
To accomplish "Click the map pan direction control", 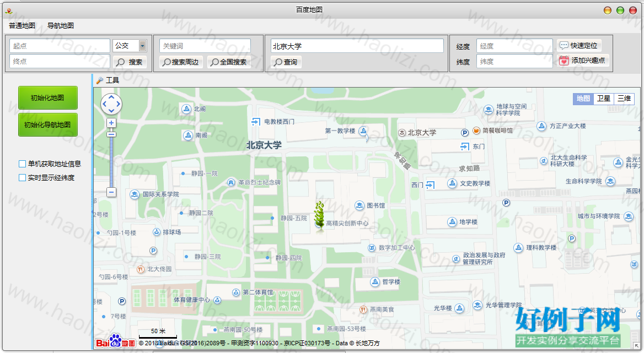I will point(111,104).
